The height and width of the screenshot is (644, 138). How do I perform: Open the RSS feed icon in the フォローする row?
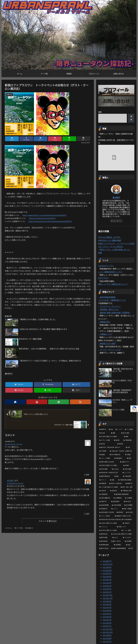click(x=80, y=402)
